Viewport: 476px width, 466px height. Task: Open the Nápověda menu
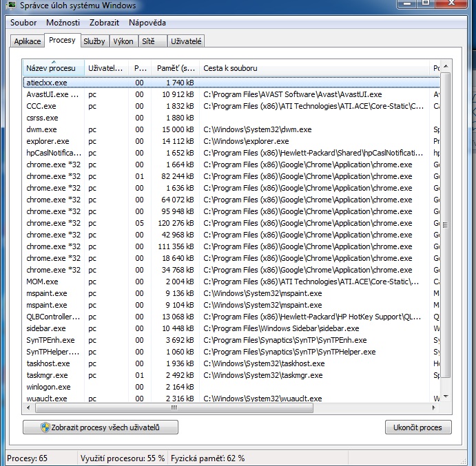(x=147, y=23)
